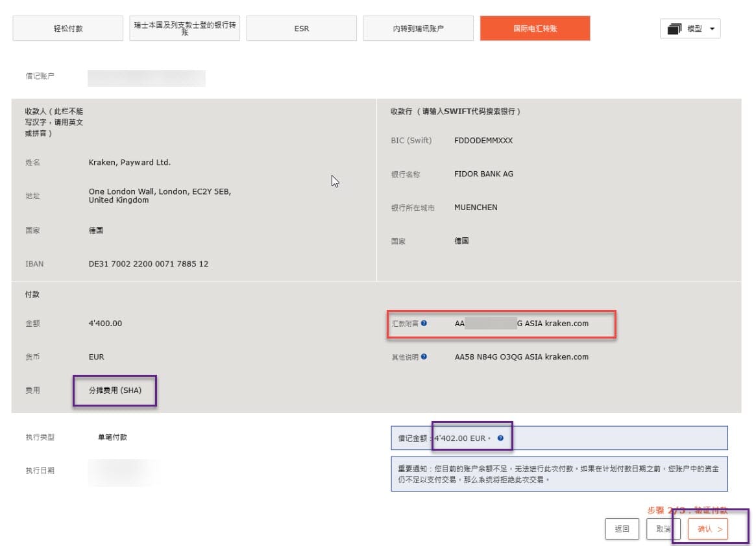Click the 分摊费用 (SHA) fee value
756x546 pixels.
pos(115,390)
